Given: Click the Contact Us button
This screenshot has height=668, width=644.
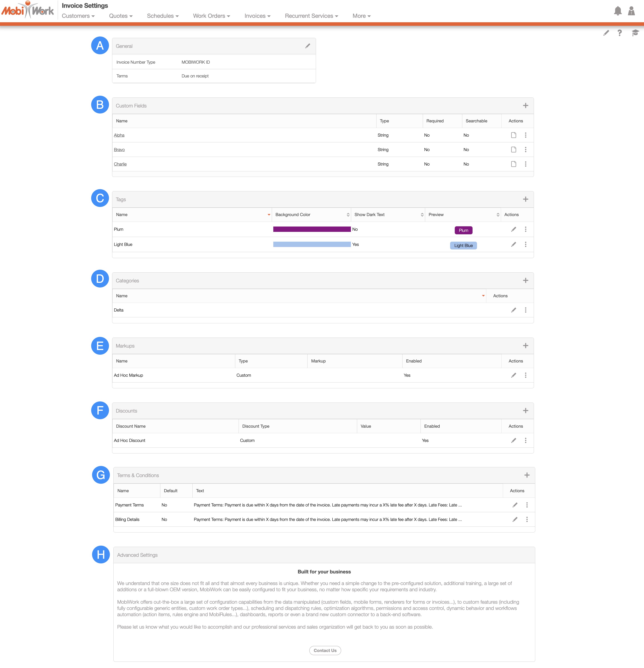Looking at the screenshot, I should [325, 651].
